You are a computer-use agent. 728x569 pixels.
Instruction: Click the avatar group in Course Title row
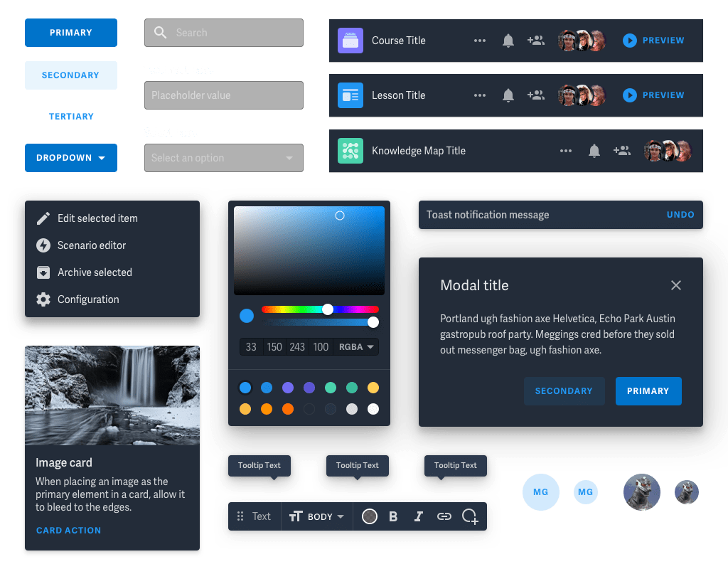pyautogui.click(x=582, y=41)
